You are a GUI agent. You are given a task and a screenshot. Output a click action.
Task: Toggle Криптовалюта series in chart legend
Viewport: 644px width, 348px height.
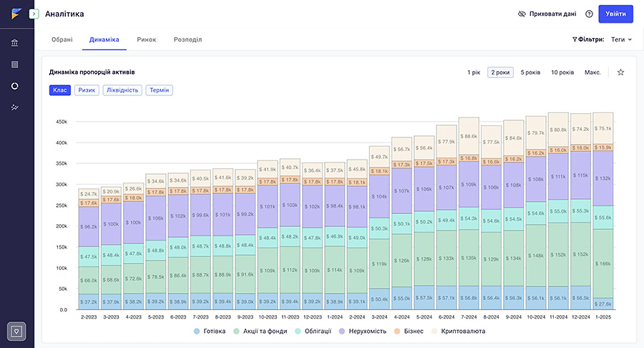click(459, 331)
